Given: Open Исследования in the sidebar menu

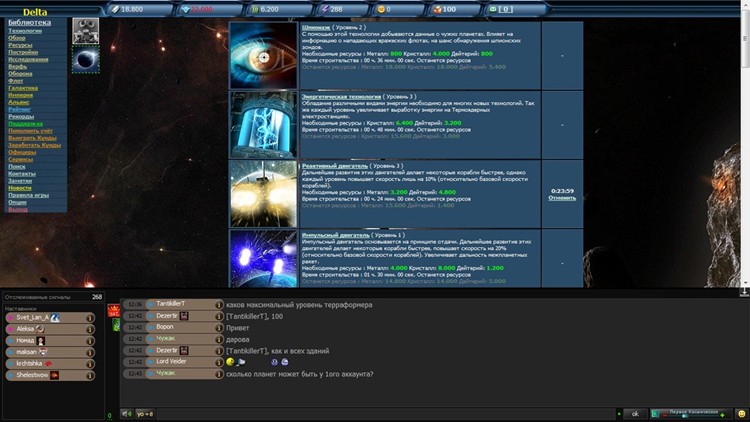Looking at the screenshot, I should pyautogui.click(x=28, y=59).
